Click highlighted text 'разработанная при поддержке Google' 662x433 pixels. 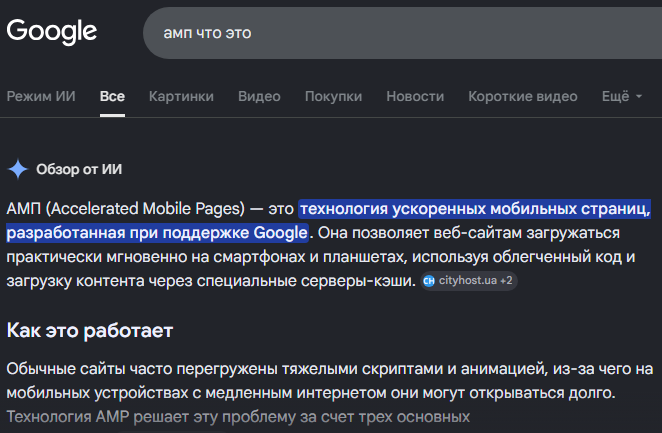click(157, 233)
